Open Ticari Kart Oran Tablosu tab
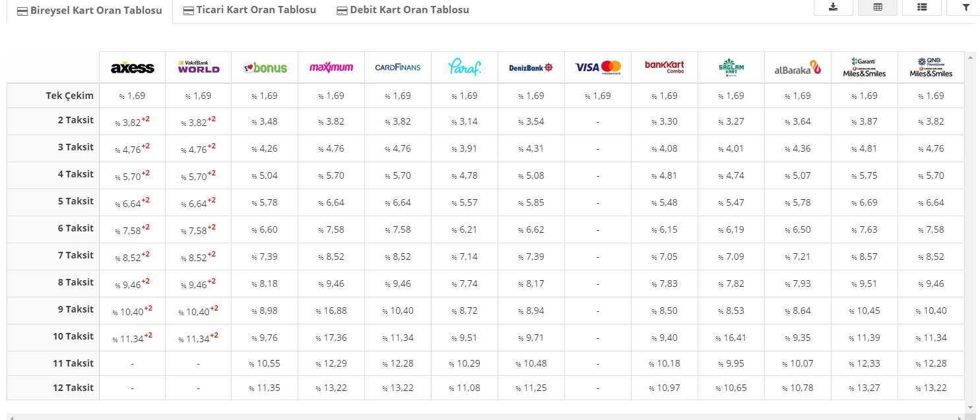980x420 pixels. coord(249,10)
